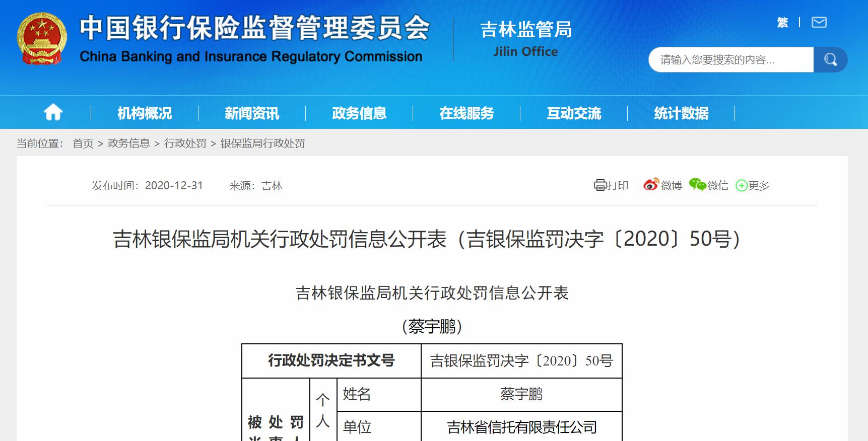Open 互动交流 menu
This screenshot has height=441, width=868.
pyautogui.click(x=574, y=113)
